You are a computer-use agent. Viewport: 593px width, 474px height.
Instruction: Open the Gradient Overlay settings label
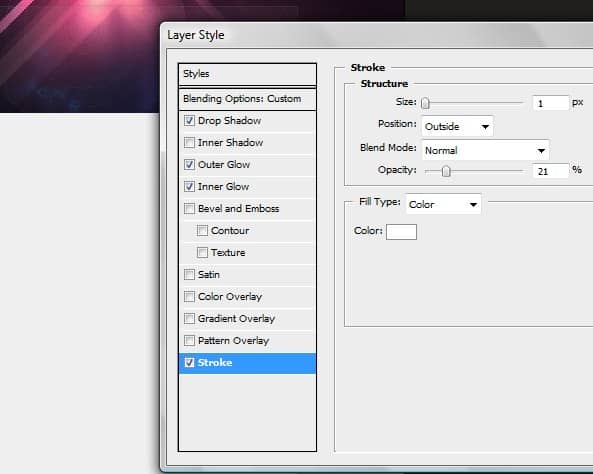point(236,319)
